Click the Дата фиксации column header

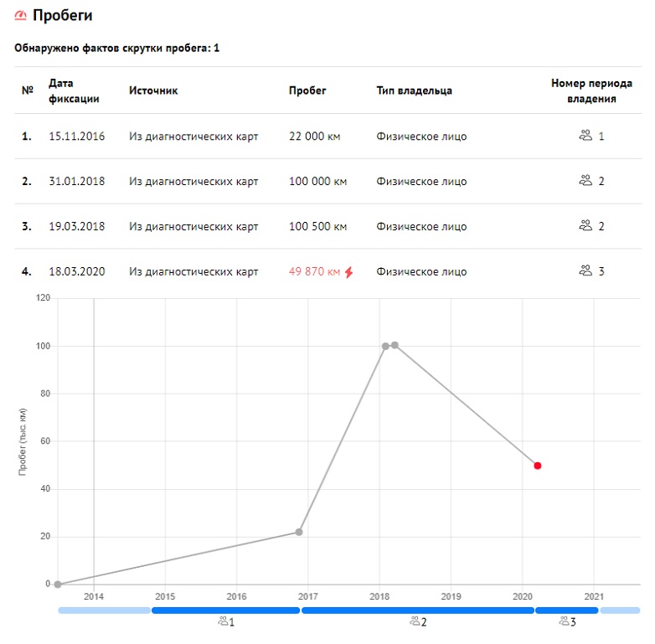pyautogui.click(x=74, y=90)
